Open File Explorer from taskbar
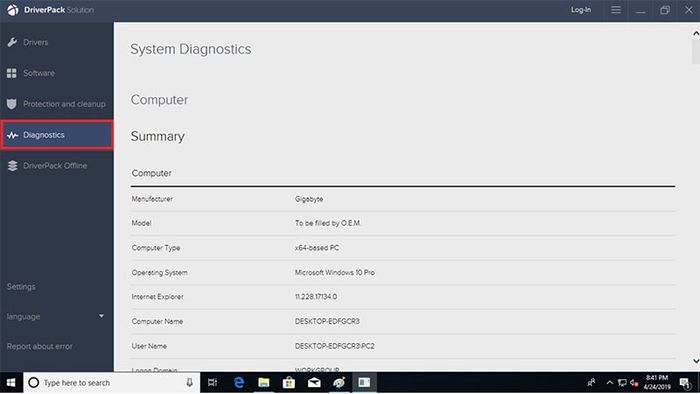 pos(264,382)
